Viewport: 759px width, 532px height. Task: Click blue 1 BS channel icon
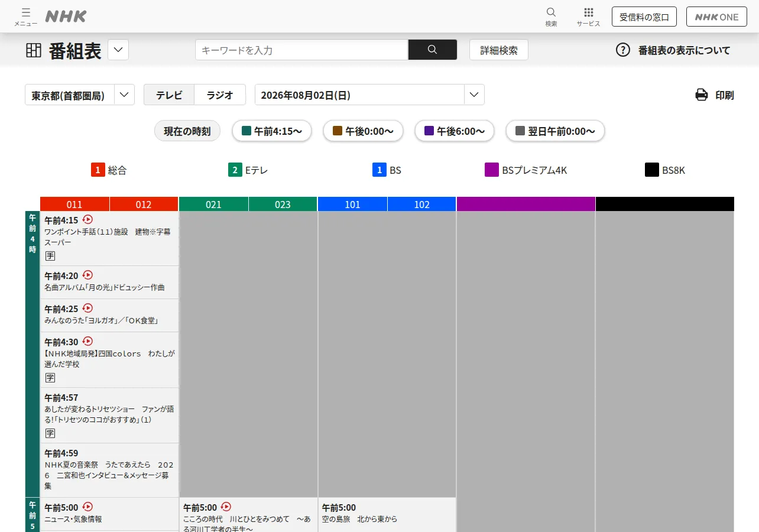click(379, 170)
